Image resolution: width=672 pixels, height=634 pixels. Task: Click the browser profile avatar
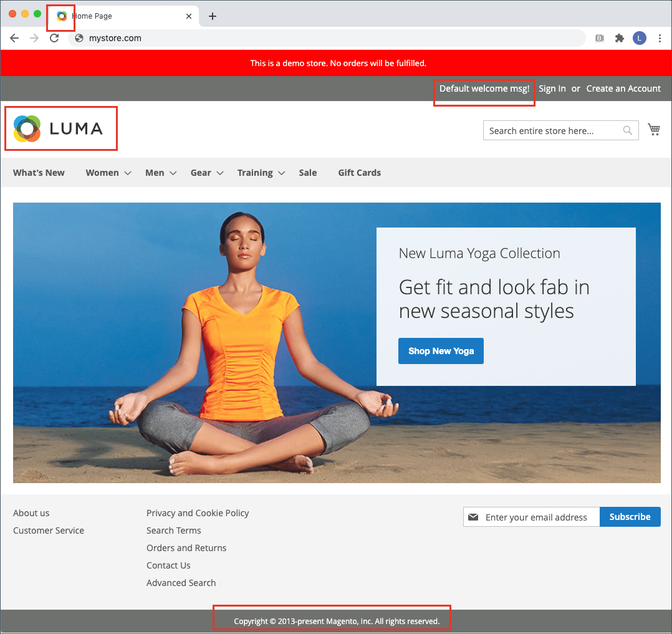(x=640, y=38)
